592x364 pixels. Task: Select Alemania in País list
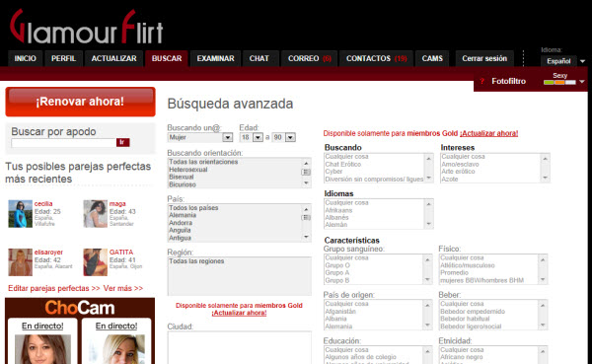pos(183,215)
